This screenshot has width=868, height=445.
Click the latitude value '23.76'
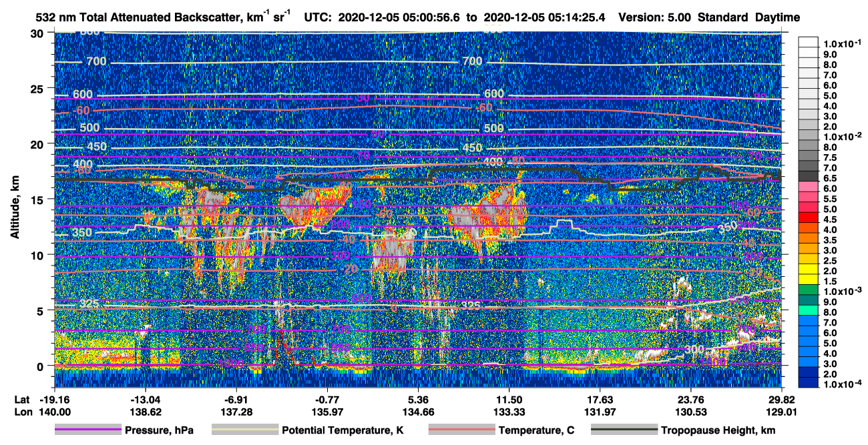[x=691, y=399]
